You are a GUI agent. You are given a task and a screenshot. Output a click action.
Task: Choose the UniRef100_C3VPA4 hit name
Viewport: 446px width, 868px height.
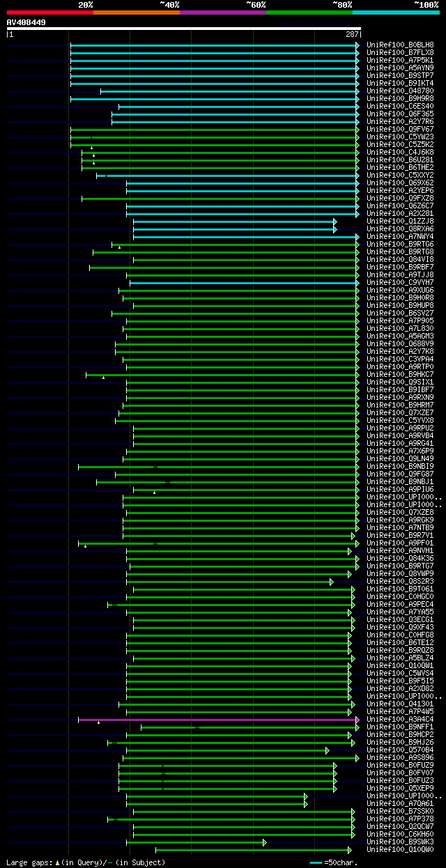pos(400,359)
